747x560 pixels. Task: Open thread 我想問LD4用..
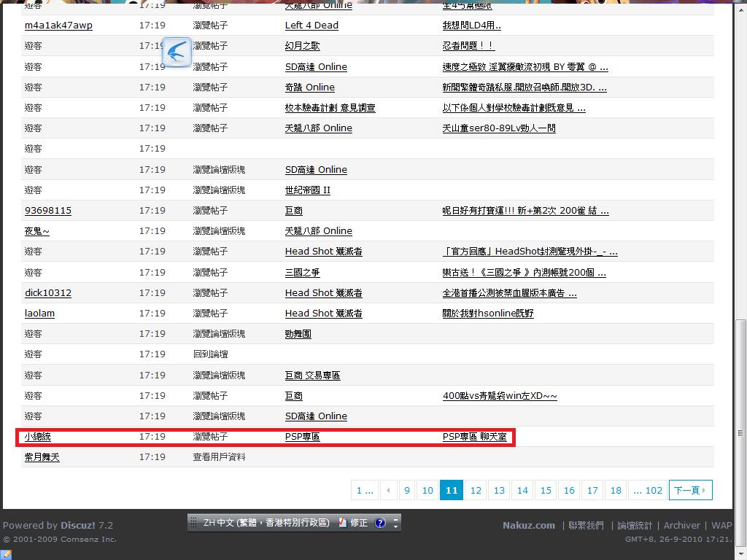pyautogui.click(x=471, y=26)
